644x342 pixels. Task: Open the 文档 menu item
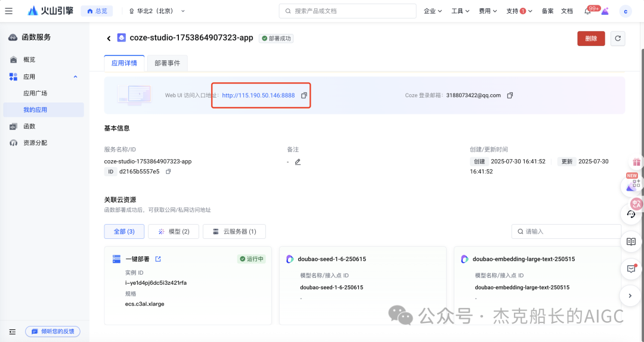(567, 11)
